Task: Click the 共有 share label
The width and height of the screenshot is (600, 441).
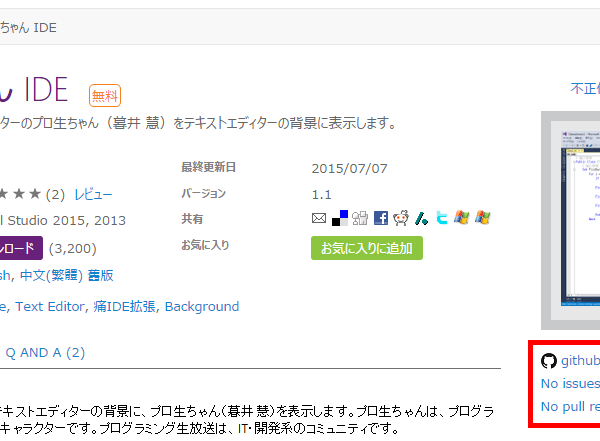Action: point(192,219)
